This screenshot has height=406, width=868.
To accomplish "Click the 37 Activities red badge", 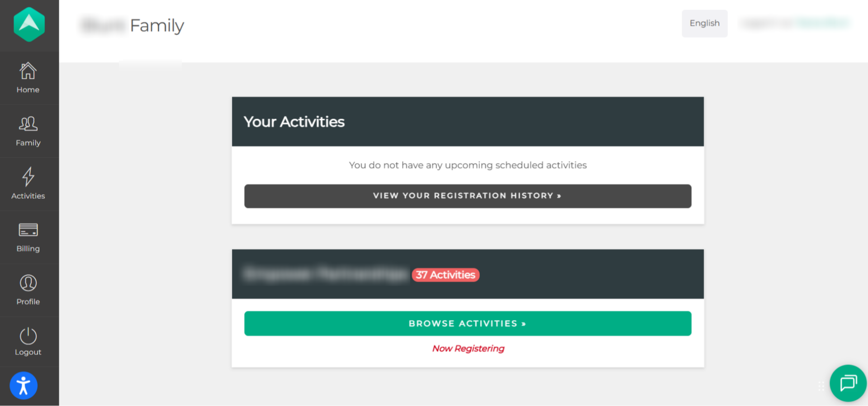I will (446, 275).
